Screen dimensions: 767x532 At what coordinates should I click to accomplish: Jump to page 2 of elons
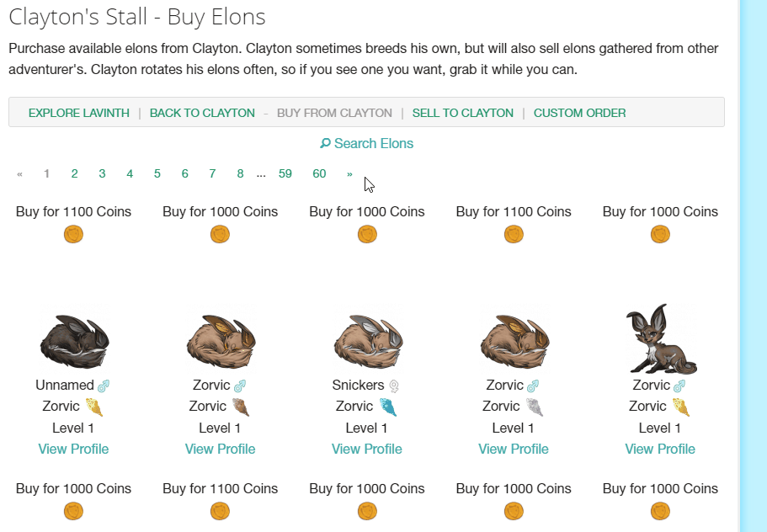coord(74,173)
